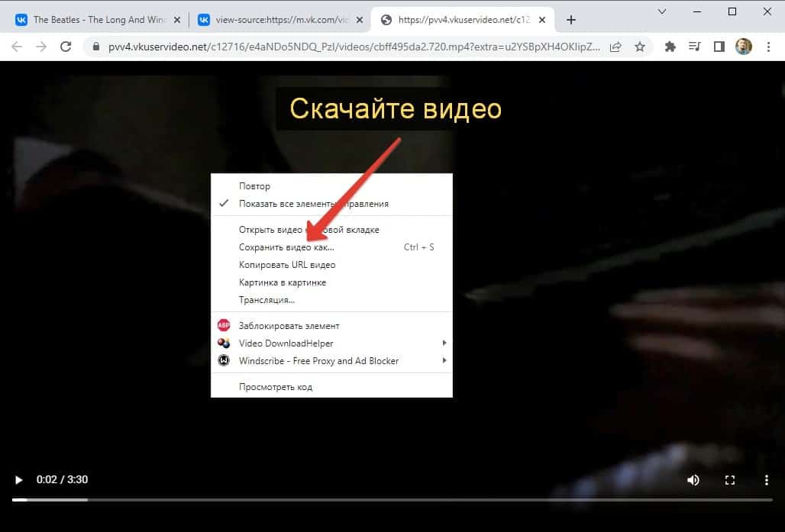Open the Extensions puzzle icon

pyautogui.click(x=670, y=47)
